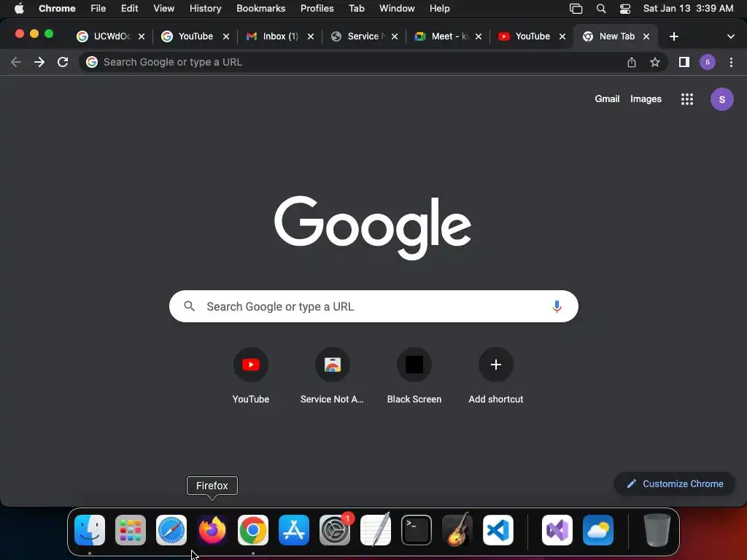
Task: Add a new shortcut tile
Action: point(496,376)
